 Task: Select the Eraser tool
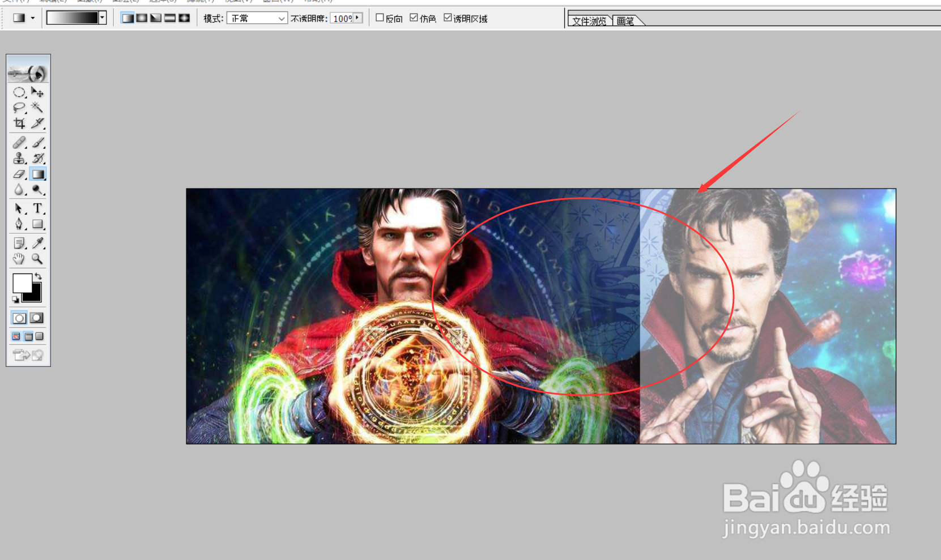(19, 174)
